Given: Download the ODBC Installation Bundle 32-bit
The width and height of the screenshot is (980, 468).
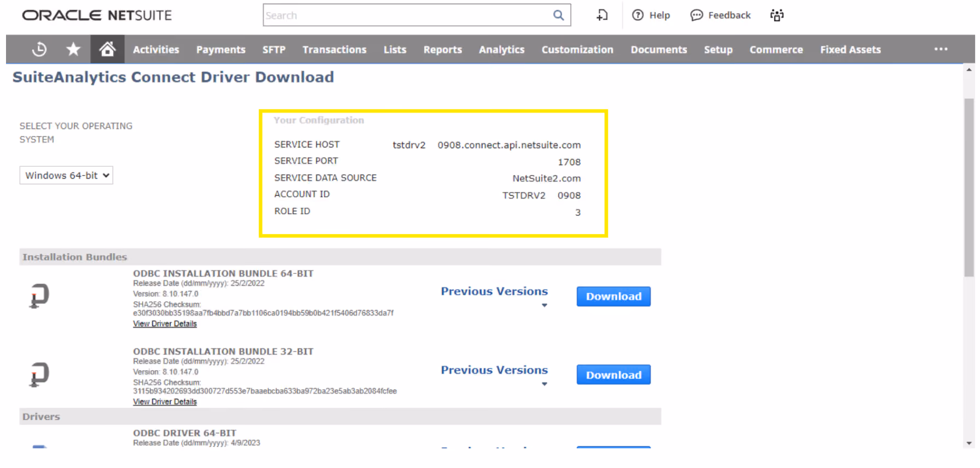Looking at the screenshot, I should coord(614,375).
